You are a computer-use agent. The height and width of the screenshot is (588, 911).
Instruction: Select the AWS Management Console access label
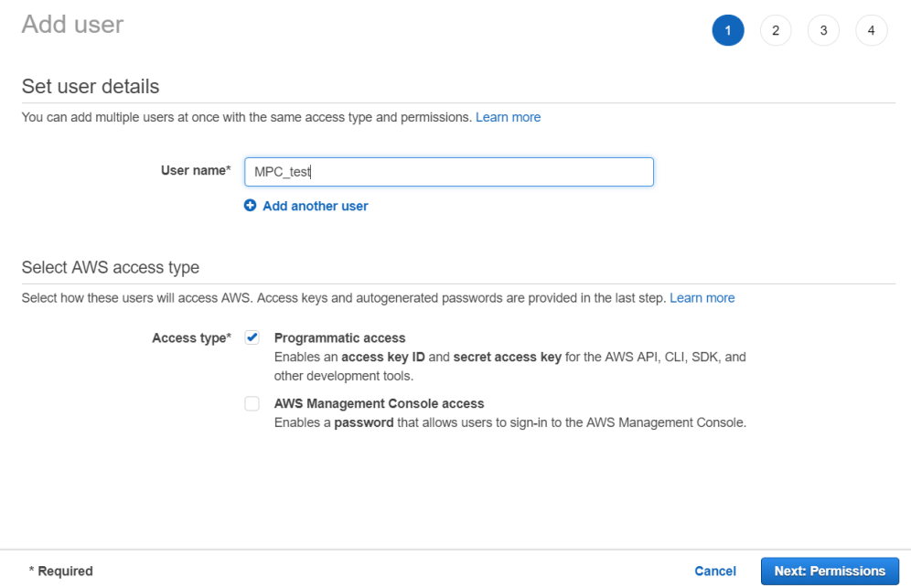(379, 403)
